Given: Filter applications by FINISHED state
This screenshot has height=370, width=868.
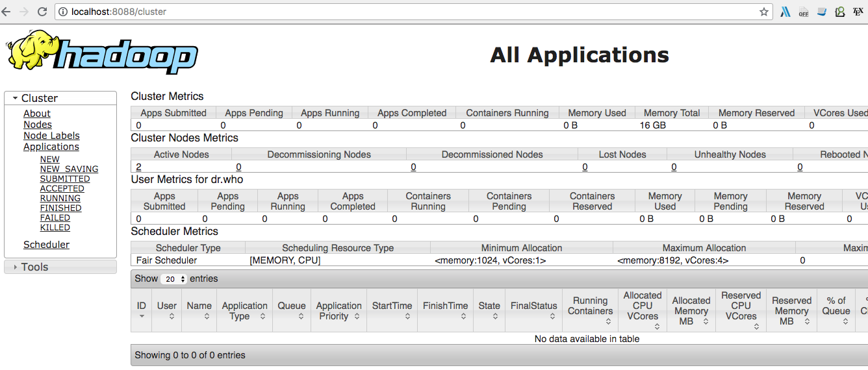Looking at the screenshot, I should (x=60, y=208).
